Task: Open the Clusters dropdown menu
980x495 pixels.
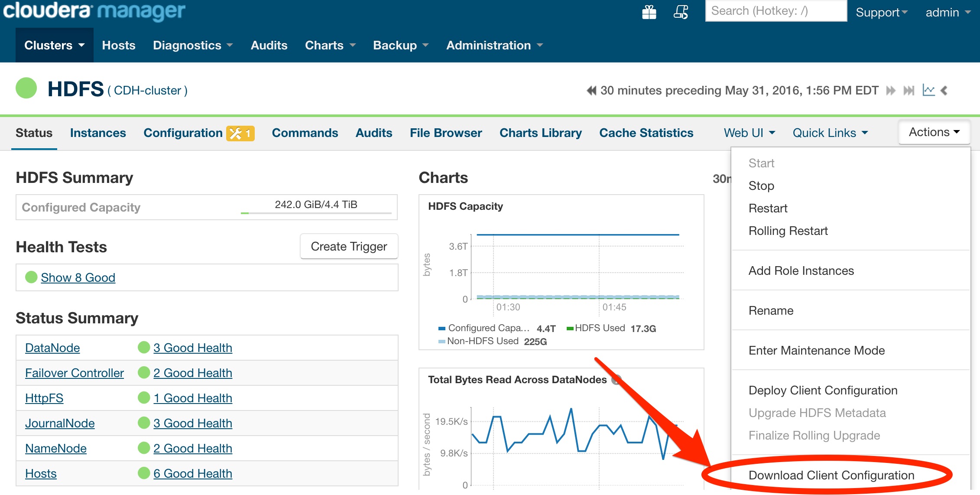Action: pyautogui.click(x=54, y=45)
